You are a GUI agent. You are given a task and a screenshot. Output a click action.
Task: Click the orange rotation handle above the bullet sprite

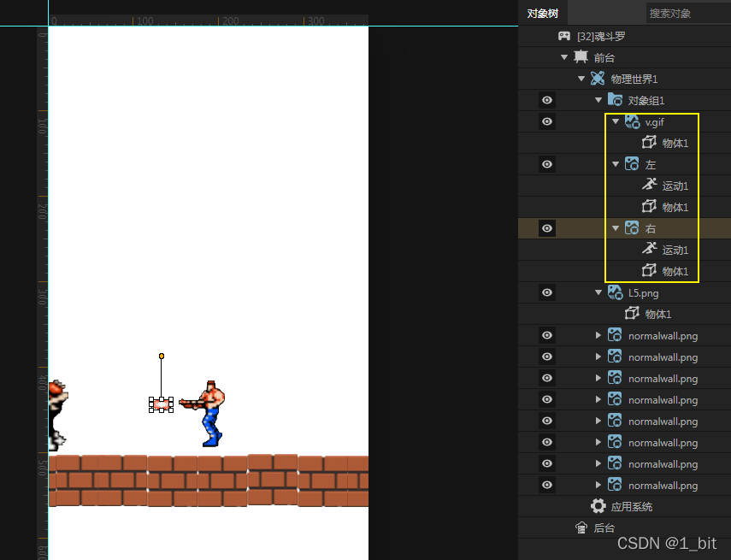[x=162, y=357]
